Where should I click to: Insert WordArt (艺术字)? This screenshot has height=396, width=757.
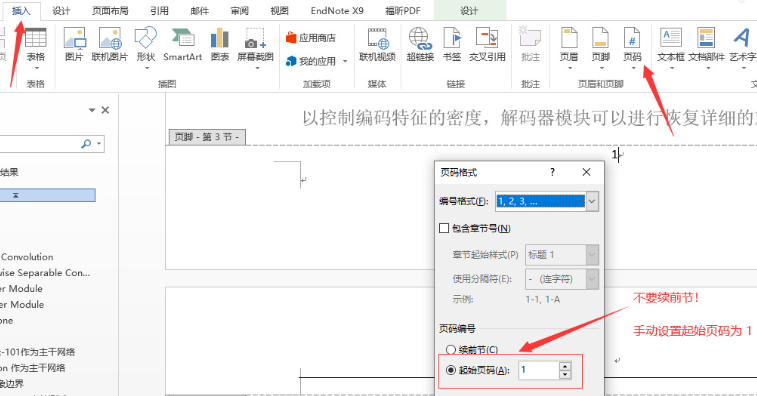click(x=743, y=48)
